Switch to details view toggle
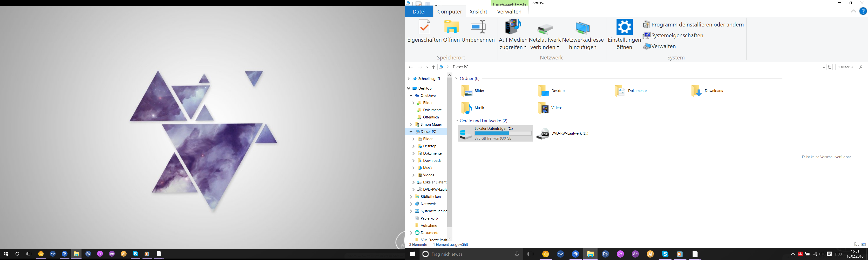This screenshot has width=868, height=260. point(856,245)
